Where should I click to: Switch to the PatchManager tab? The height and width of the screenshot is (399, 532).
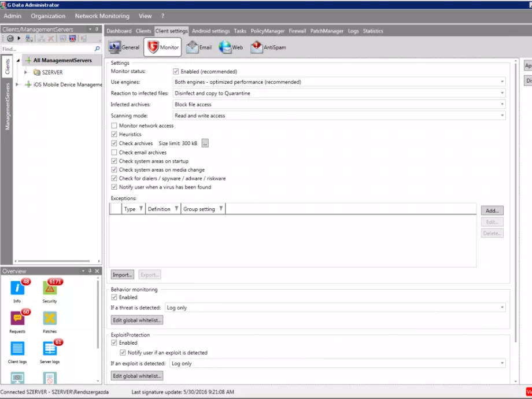click(x=327, y=31)
